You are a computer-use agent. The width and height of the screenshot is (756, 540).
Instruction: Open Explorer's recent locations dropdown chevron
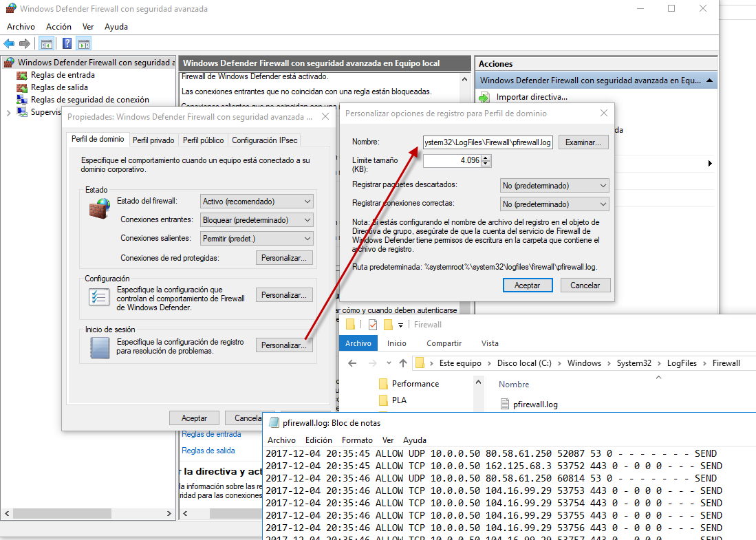[x=389, y=363]
